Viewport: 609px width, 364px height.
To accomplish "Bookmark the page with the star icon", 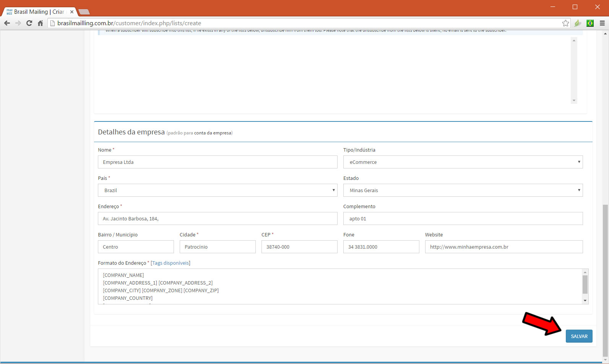I will click(x=565, y=23).
